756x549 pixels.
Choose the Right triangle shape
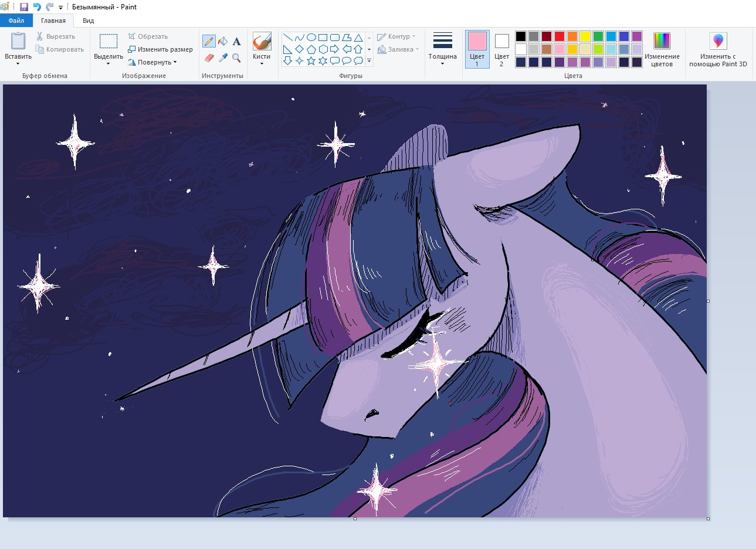click(x=288, y=49)
